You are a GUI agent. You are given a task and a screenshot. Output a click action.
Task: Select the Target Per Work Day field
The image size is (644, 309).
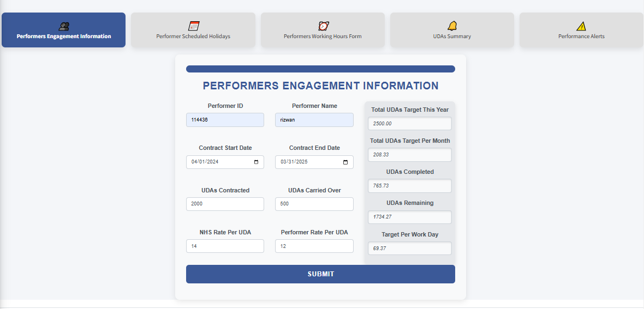point(409,249)
